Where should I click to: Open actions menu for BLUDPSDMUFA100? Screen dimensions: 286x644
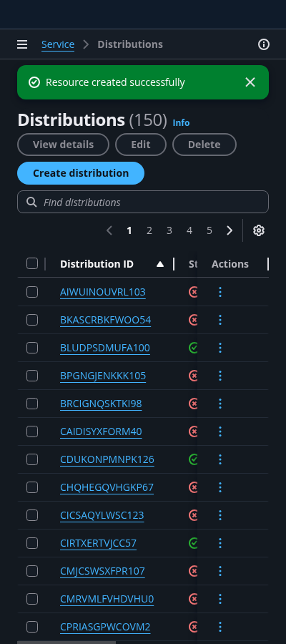click(x=220, y=348)
